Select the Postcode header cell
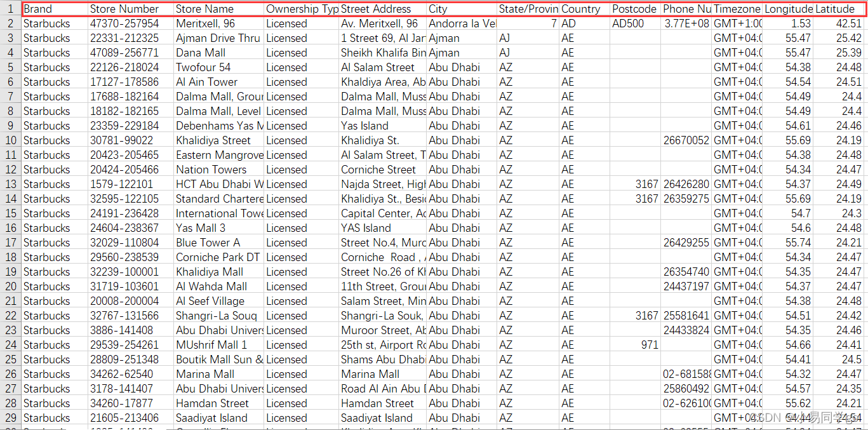Screen dimensions: 868x430 tap(636, 9)
